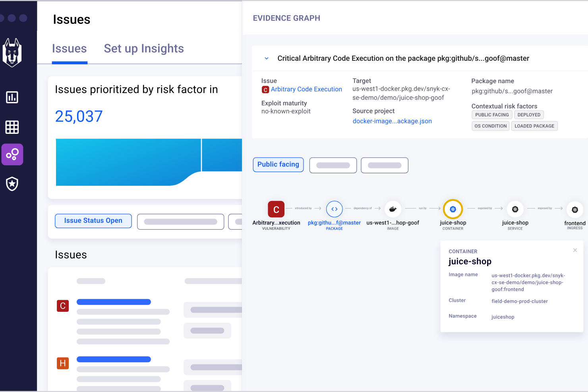Open the shield star sidebar icon

pos(12,184)
